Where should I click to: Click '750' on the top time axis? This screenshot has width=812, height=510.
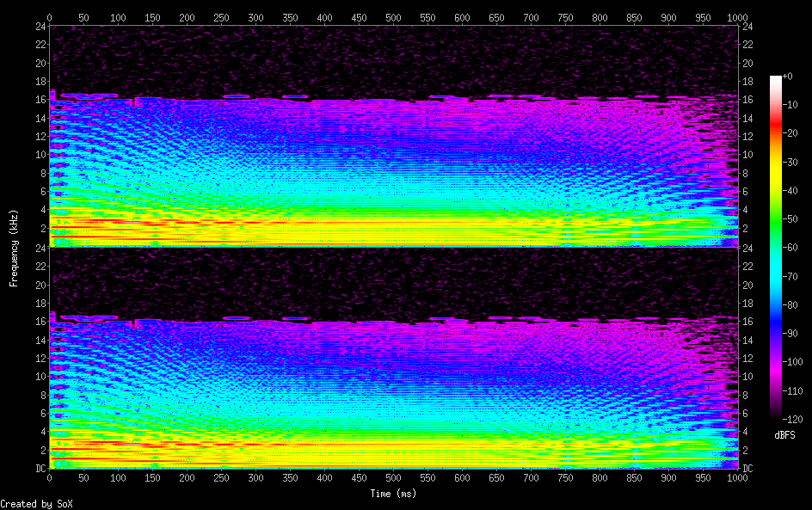[x=565, y=17]
